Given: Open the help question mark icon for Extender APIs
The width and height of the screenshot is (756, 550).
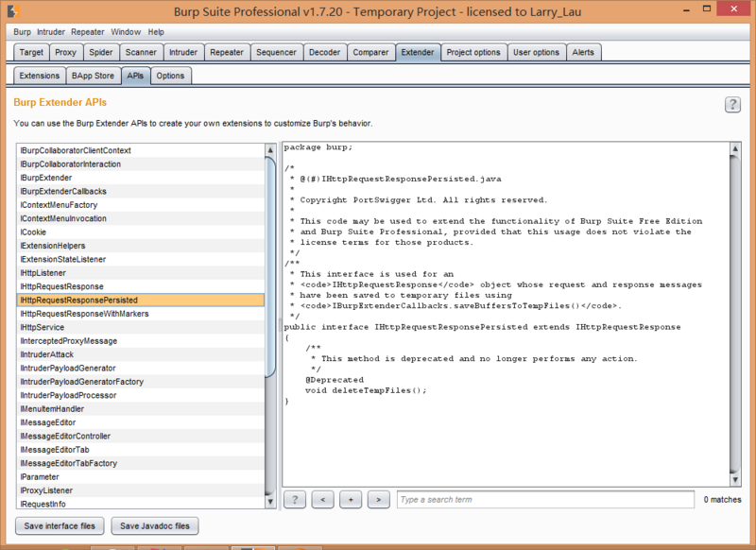Looking at the screenshot, I should point(732,104).
